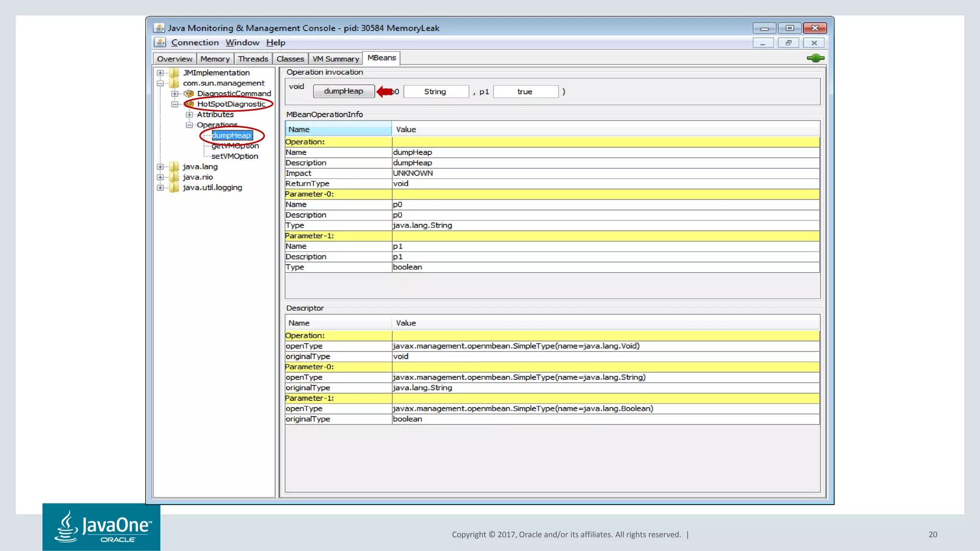Click Parameter-0 header row in MBeanOperationInfo
The width and height of the screenshot is (980, 551).
552,194
